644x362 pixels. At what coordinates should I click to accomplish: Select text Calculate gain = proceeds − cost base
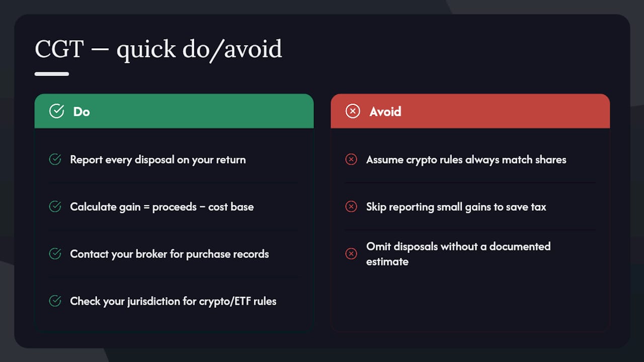tap(162, 207)
